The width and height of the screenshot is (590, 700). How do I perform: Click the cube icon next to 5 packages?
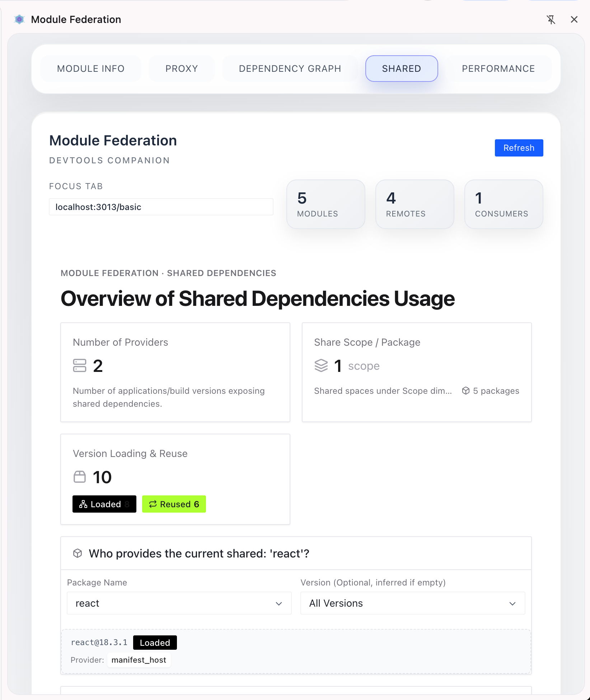(466, 391)
